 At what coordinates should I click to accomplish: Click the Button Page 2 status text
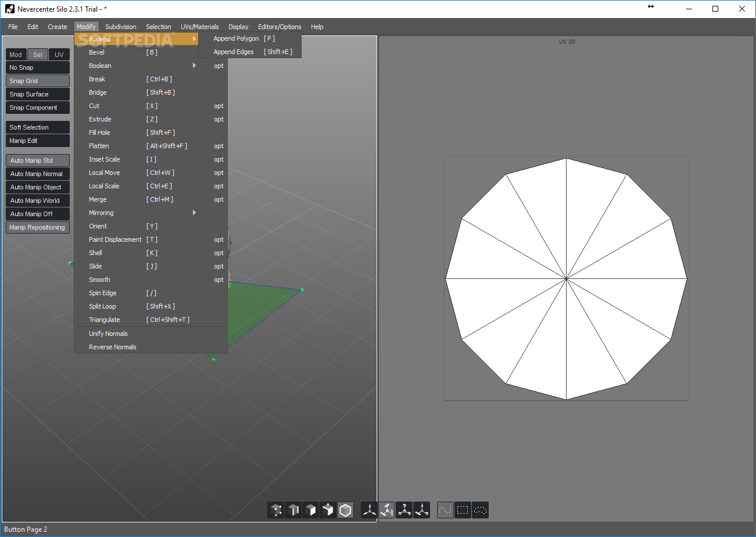26,529
